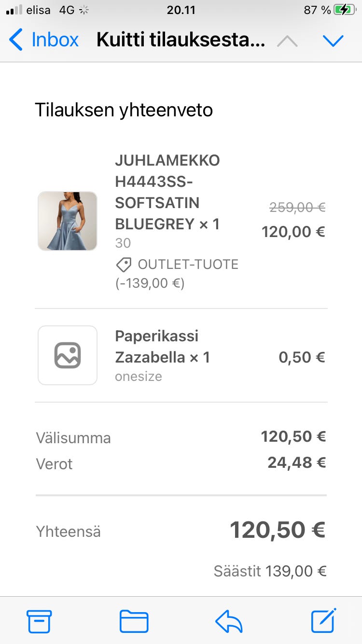Viewport: 362px width, 644px height.
Task: Tap the strikethrough price 259,00 €
Action: pos(297,208)
